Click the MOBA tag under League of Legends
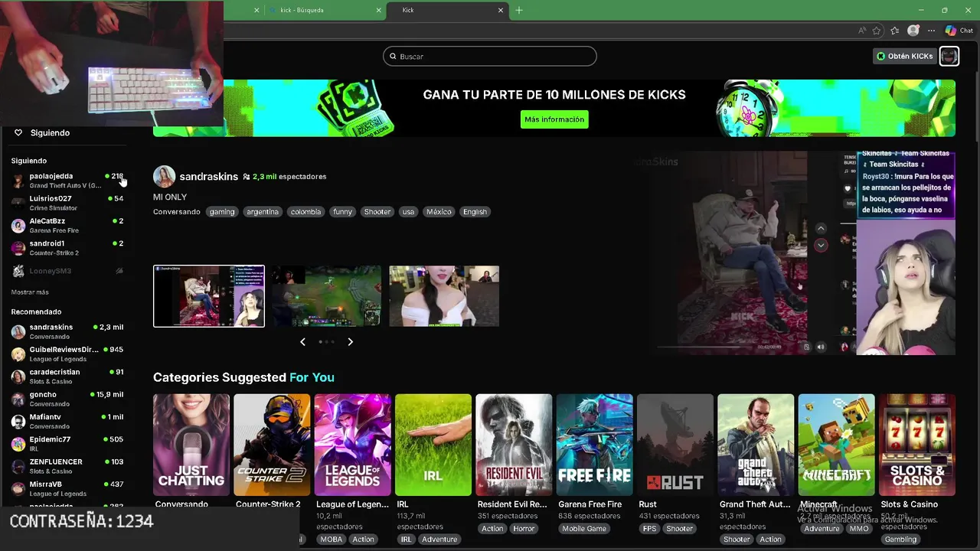This screenshot has height=551, width=980. 332,540
